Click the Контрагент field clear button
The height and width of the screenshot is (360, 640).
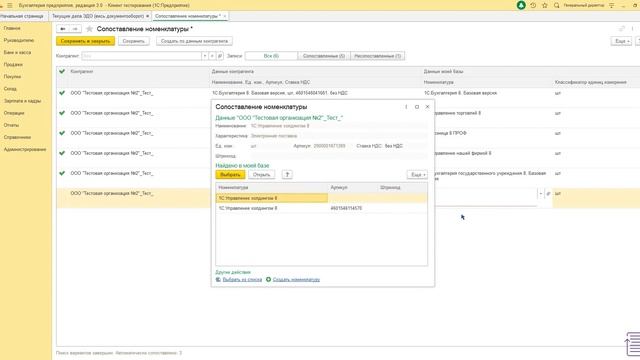pyautogui.click(x=212, y=56)
